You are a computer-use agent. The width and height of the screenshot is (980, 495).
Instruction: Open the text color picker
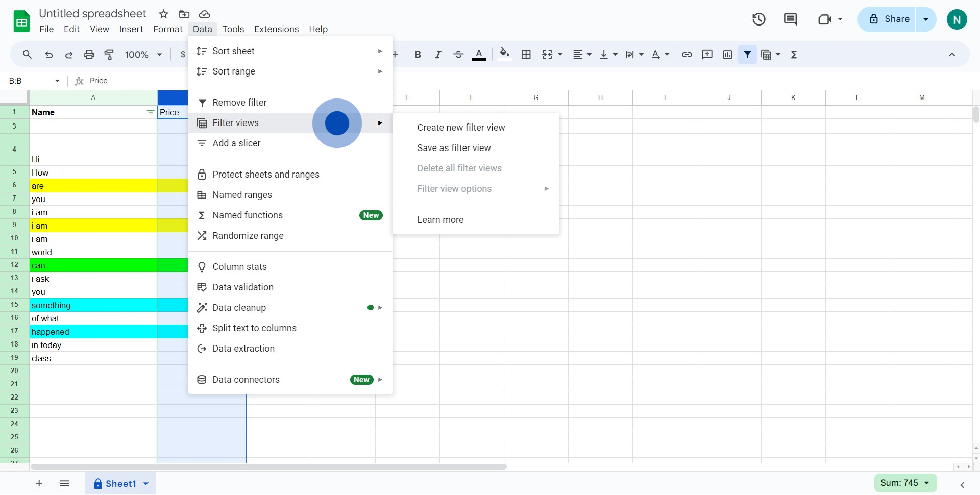pyautogui.click(x=479, y=54)
